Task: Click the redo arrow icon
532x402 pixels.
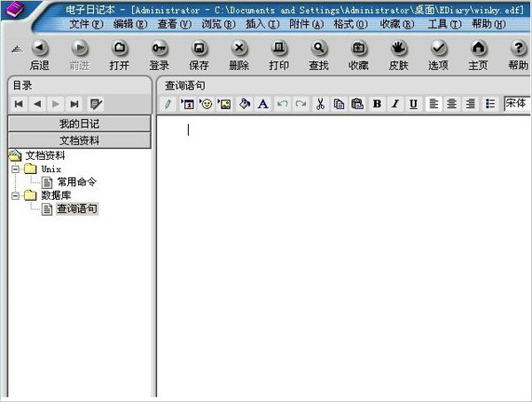Action: 301,104
